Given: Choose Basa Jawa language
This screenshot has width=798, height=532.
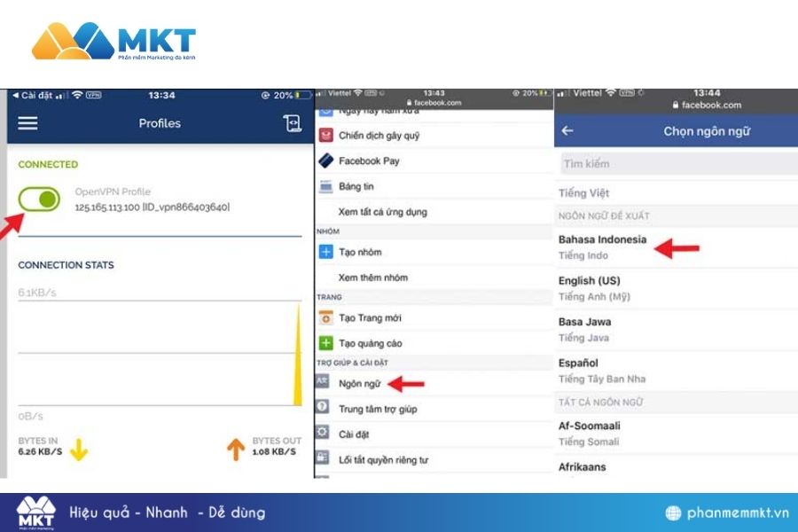Looking at the screenshot, I should point(677,329).
